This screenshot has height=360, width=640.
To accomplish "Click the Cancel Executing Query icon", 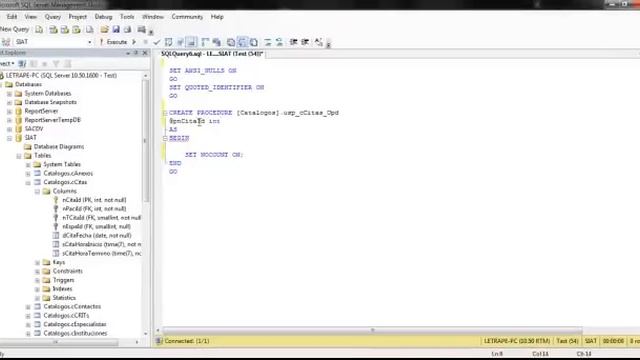I will click(145, 42).
